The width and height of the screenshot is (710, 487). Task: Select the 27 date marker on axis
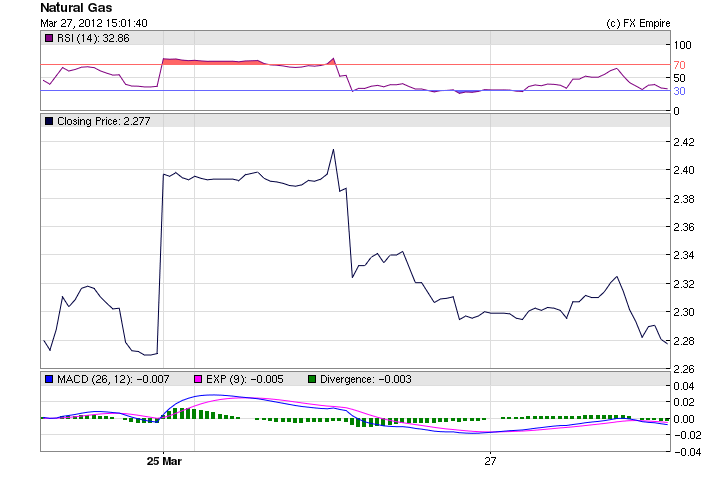pyautogui.click(x=490, y=461)
